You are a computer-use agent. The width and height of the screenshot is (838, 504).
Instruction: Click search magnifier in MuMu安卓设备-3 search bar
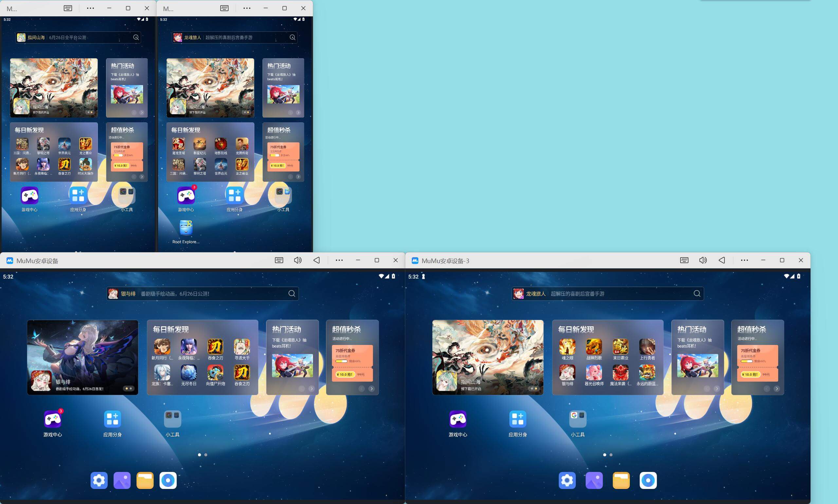click(x=697, y=294)
